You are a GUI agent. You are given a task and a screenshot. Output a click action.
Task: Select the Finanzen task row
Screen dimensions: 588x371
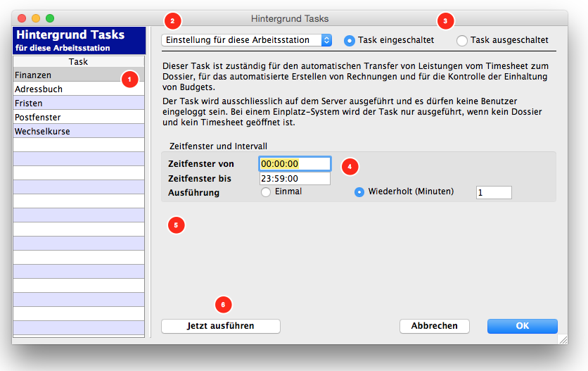tap(79, 75)
